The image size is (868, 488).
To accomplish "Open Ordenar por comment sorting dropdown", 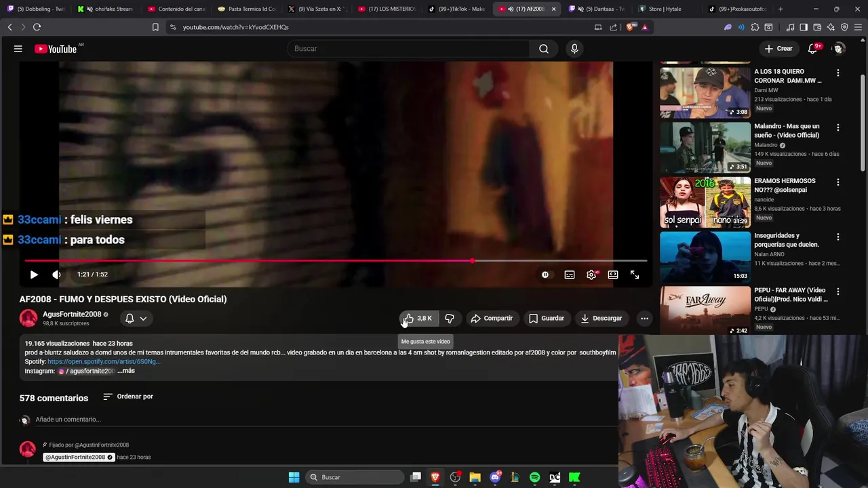I will [x=128, y=396].
